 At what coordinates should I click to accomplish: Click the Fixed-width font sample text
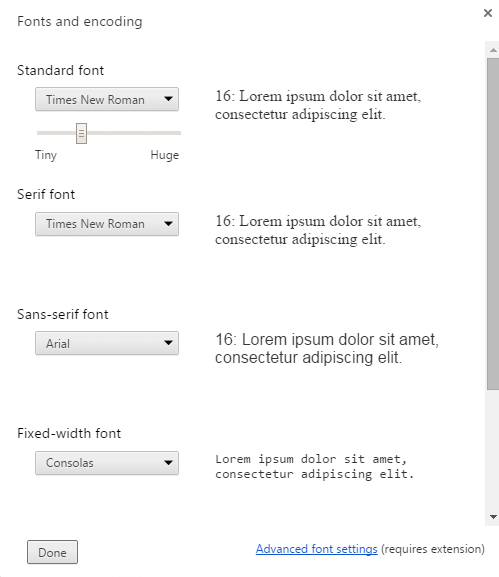pyautogui.click(x=315, y=467)
